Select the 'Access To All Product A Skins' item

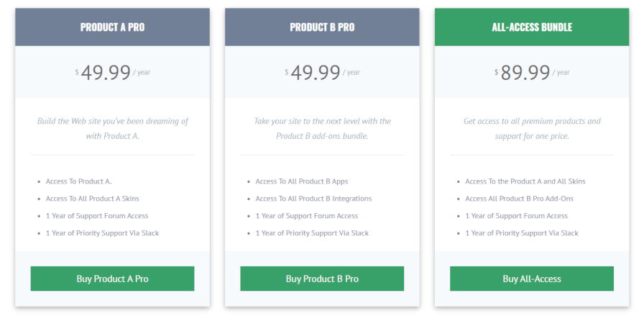pyautogui.click(x=92, y=199)
